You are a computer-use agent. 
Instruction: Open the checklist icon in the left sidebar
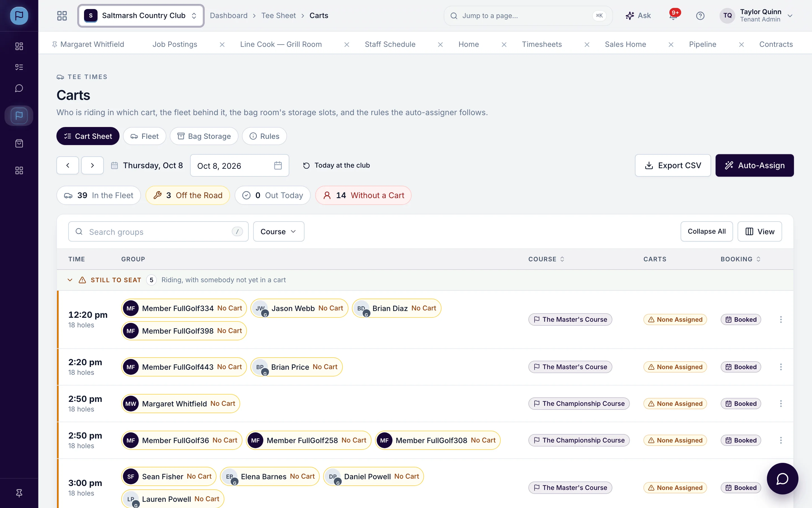coord(19,67)
